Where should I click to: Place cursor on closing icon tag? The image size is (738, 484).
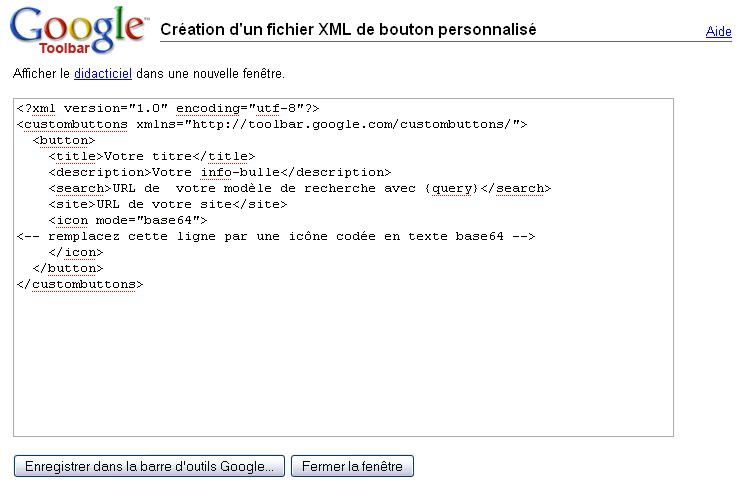(75, 252)
